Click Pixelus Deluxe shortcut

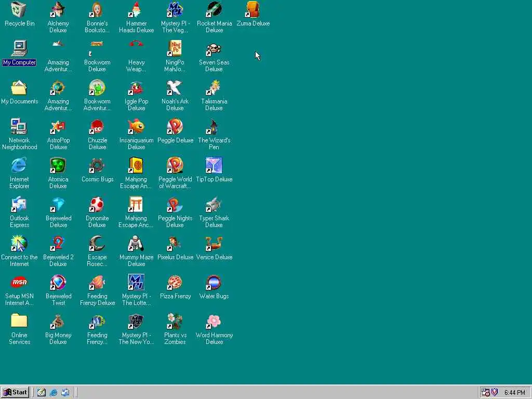click(x=175, y=244)
